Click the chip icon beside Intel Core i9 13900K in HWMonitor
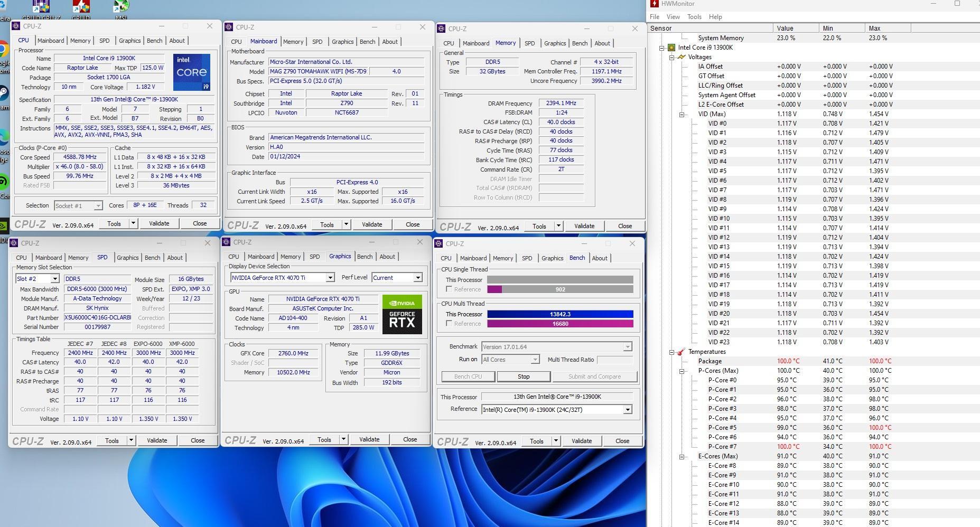The image size is (980, 527). pyautogui.click(x=671, y=48)
